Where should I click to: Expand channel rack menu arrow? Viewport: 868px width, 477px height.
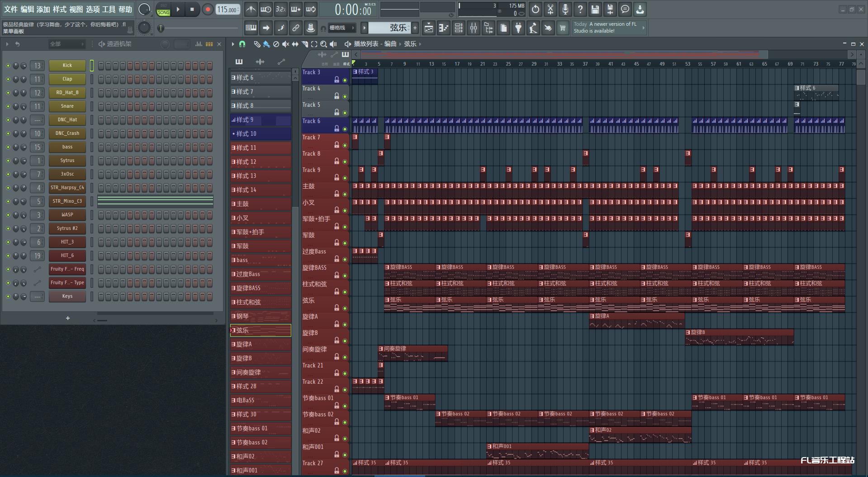click(x=7, y=44)
